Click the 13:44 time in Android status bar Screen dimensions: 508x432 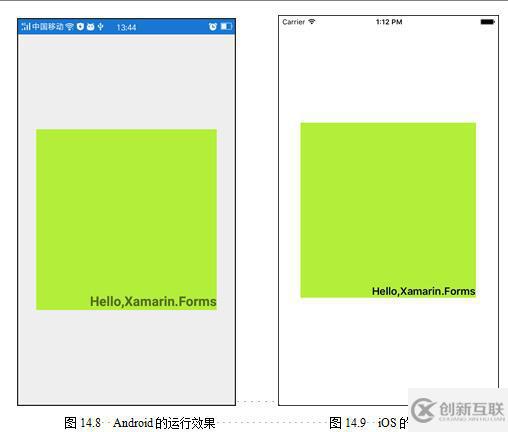click(126, 27)
